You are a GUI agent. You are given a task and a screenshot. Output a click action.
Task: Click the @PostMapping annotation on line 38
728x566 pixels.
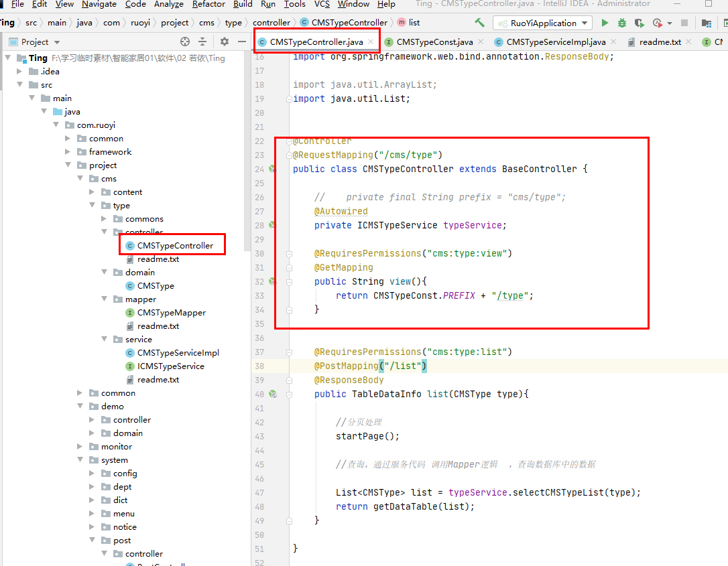[347, 366]
